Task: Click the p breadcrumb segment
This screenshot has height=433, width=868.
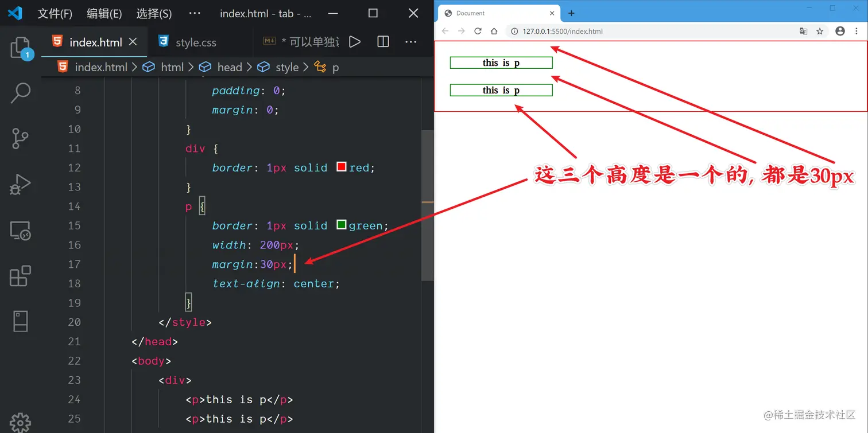Action: point(327,67)
